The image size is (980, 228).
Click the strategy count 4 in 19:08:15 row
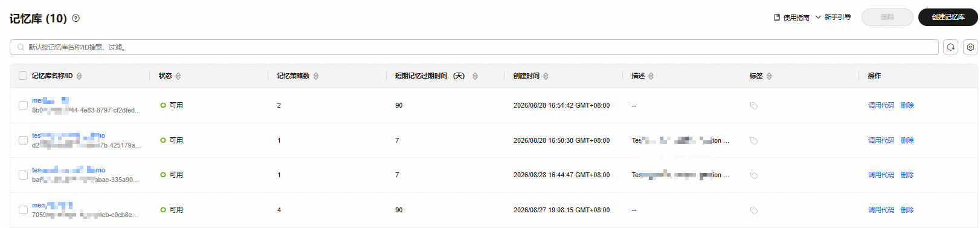click(279, 210)
